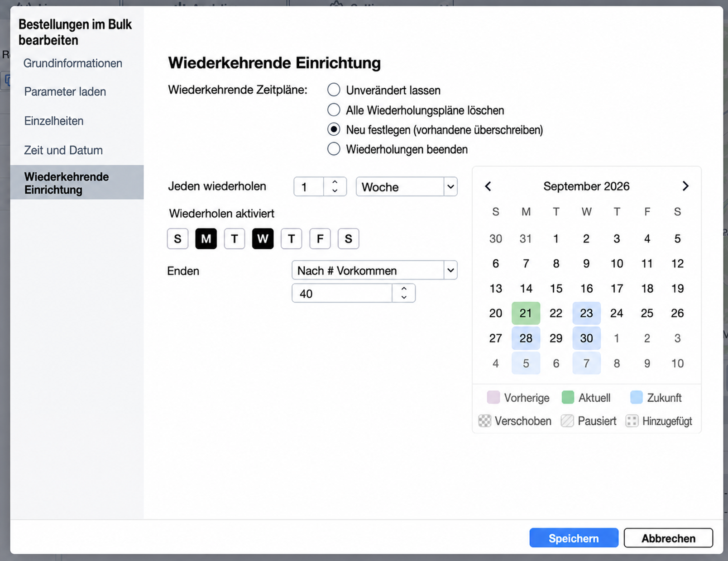Click the repeat interval stepper arrows
Viewport: 728px width, 561px height.
[x=335, y=186]
